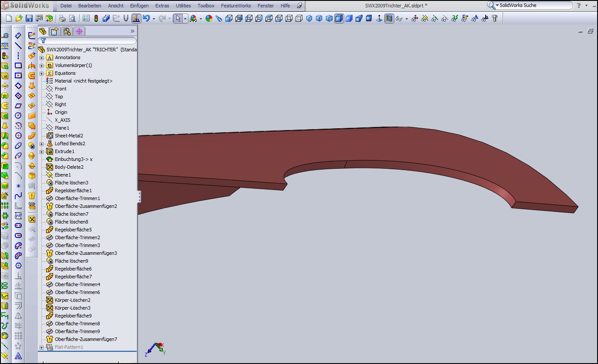
Task: Switch to DimXpertManager tab
Action: coord(79,31)
